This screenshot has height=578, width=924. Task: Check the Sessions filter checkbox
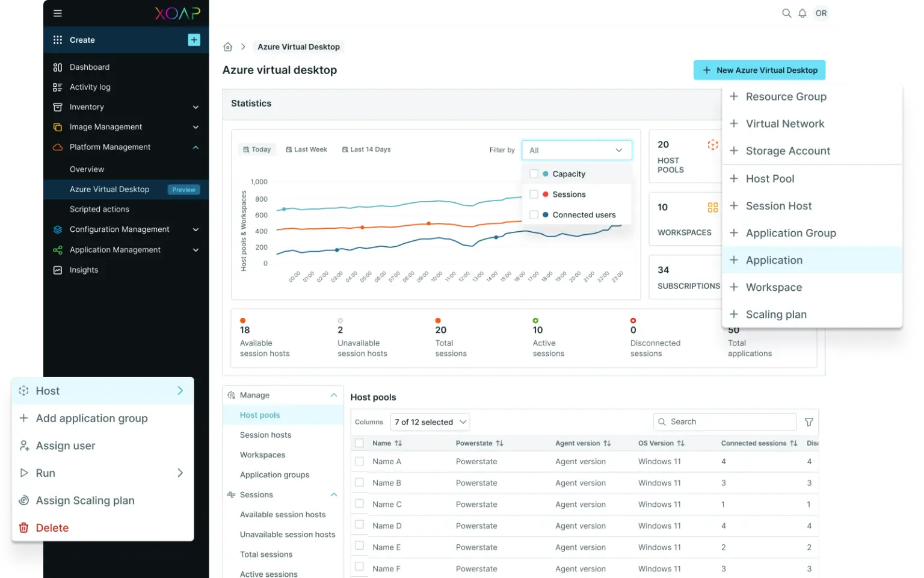pyautogui.click(x=534, y=194)
